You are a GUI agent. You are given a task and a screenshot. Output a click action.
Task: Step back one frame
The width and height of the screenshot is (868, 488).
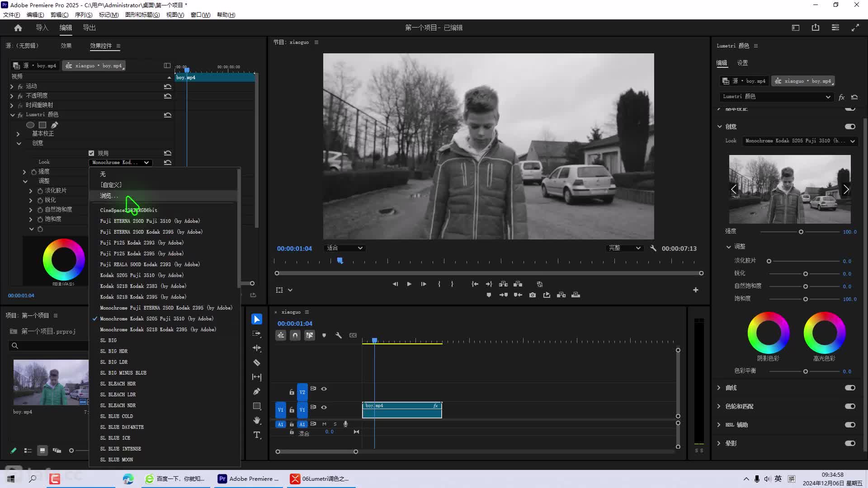tap(395, 284)
